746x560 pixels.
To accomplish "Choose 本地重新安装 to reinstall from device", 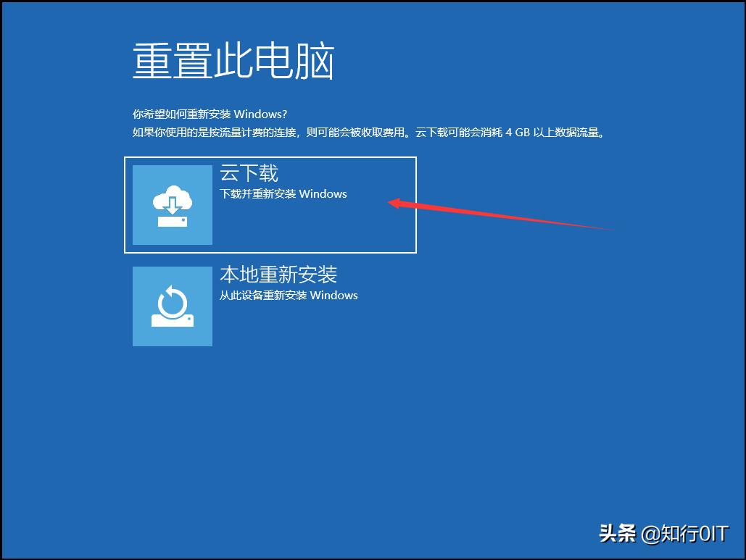I will (270, 305).
